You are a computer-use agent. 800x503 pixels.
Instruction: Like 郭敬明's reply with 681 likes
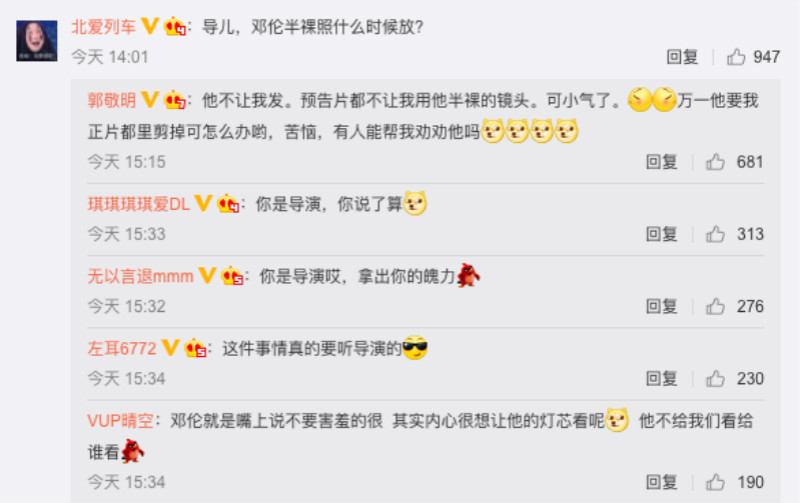click(715, 162)
